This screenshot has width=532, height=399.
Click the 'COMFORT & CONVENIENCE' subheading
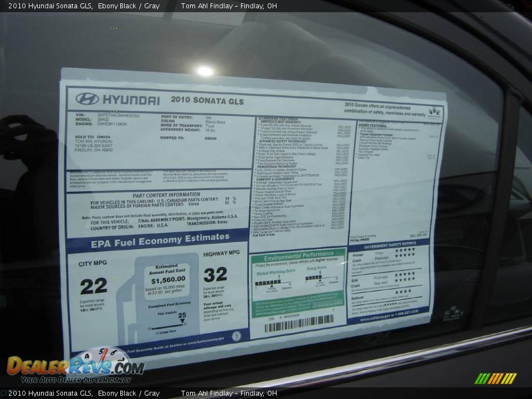pyautogui.click(x=275, y=179)
